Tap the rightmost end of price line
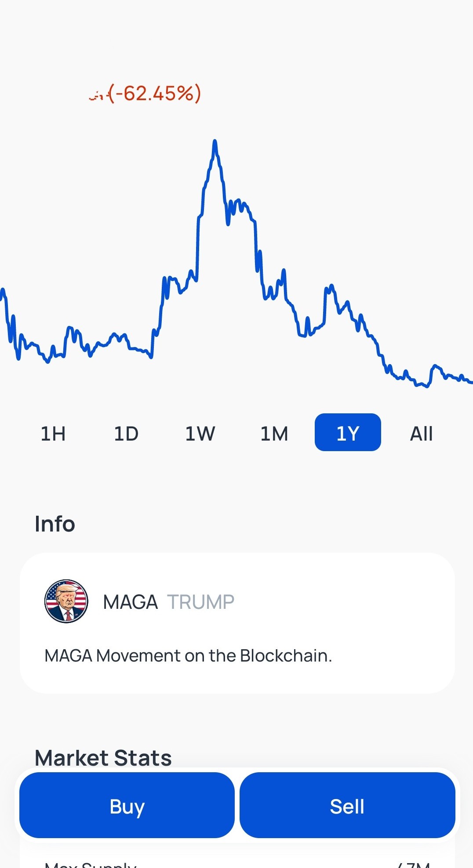This screenshot has width=473, height=868. [x=470, y=382]
